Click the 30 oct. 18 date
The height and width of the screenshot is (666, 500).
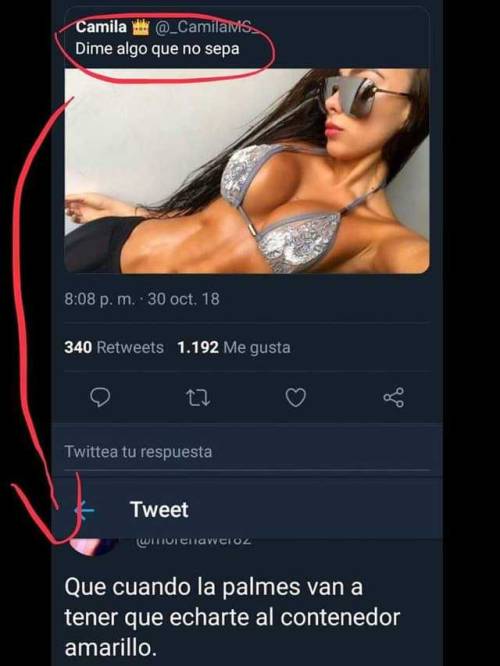184,299
